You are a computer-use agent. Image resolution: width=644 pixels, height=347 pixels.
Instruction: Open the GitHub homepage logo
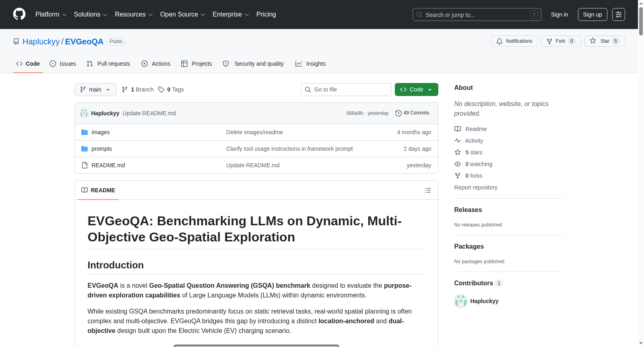(x=19, y=14)
